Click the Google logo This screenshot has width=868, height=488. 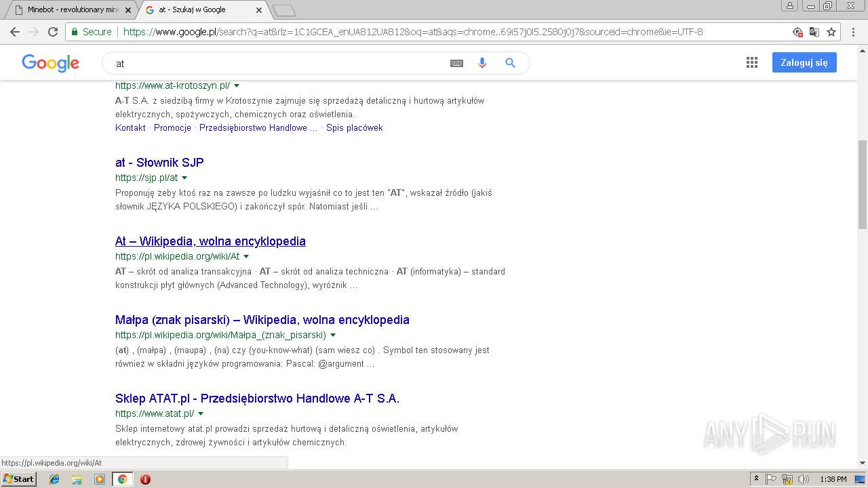(x=51, y=63)
